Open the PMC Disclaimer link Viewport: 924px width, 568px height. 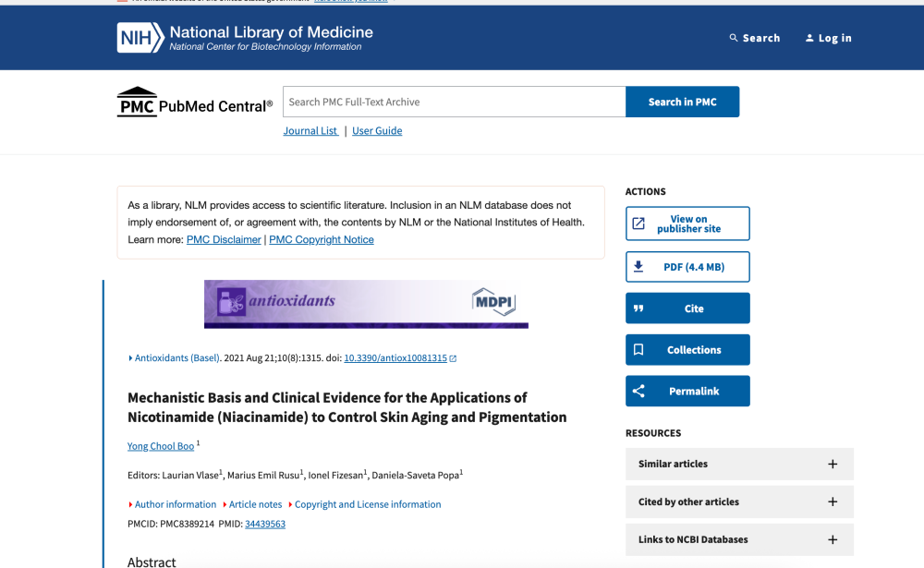click(x=224, y=240)
